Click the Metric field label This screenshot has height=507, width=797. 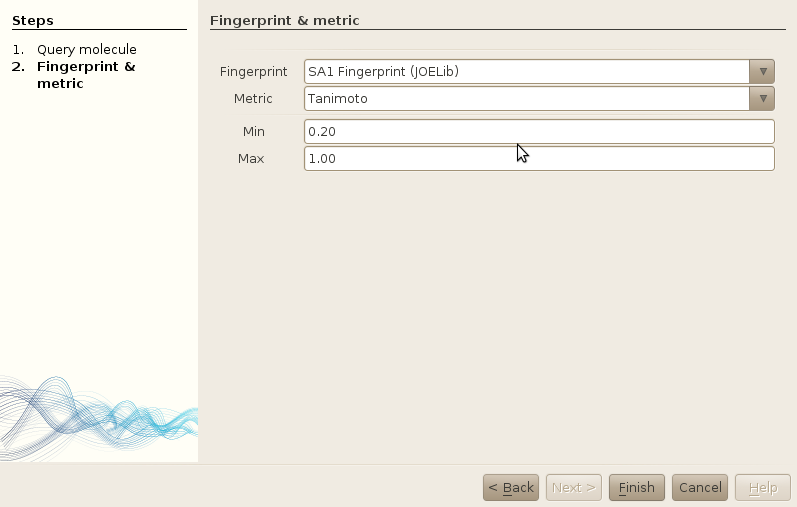[x=253, y=98]
